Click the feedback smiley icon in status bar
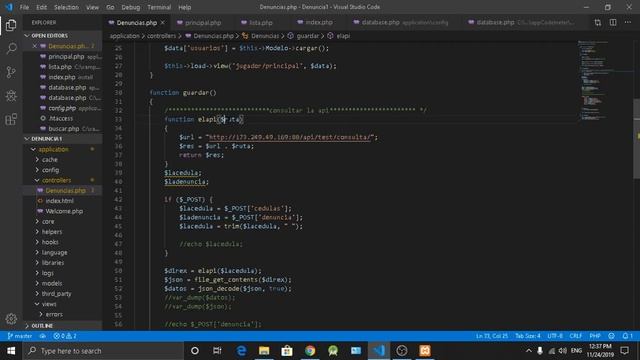The image size is (640, 360). pos(611,336)
